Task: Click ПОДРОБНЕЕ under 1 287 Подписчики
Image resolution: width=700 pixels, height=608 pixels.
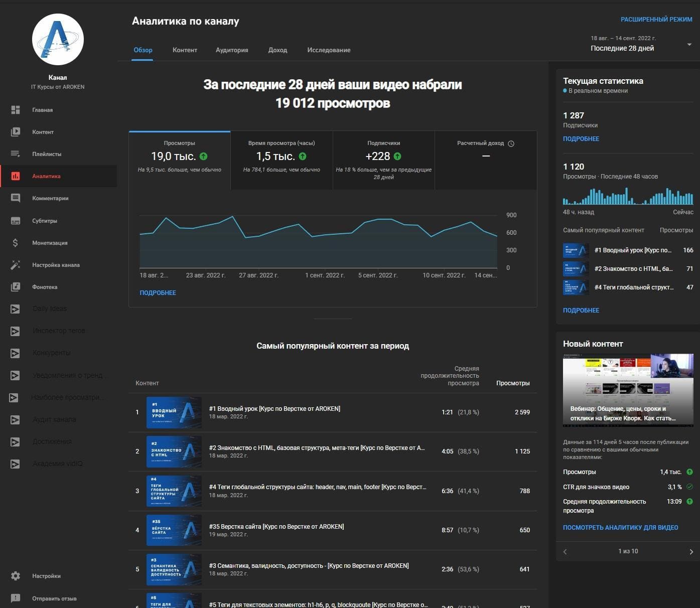Action: pyautogui.click(x=581, y=139)
